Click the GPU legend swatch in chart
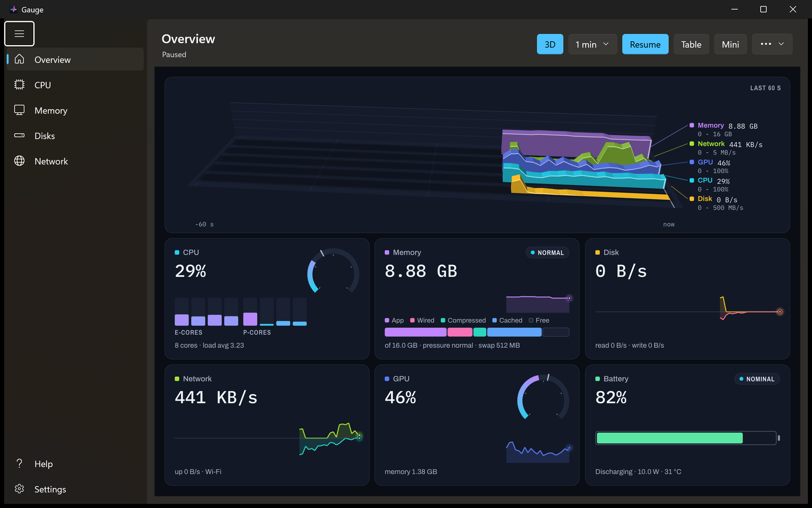812x508 pixels. tap(692, 162)
